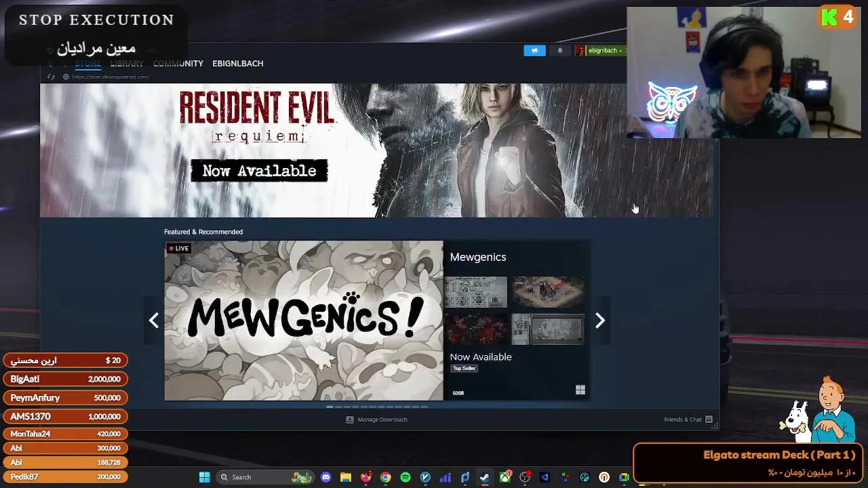The width and height of the screenshot is (868, 488).
Task: Click the Windows platform icon on Mewgenics
Action: coord(580,390)
